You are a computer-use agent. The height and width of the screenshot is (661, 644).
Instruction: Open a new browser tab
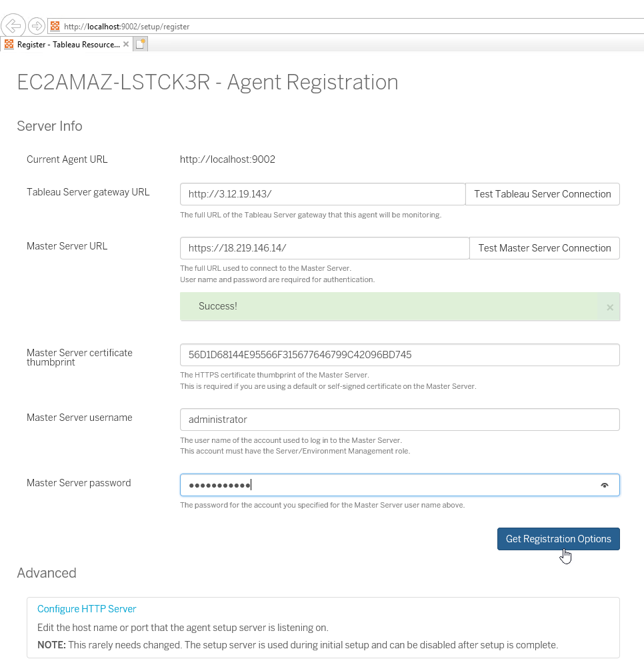tap(140, 44)
